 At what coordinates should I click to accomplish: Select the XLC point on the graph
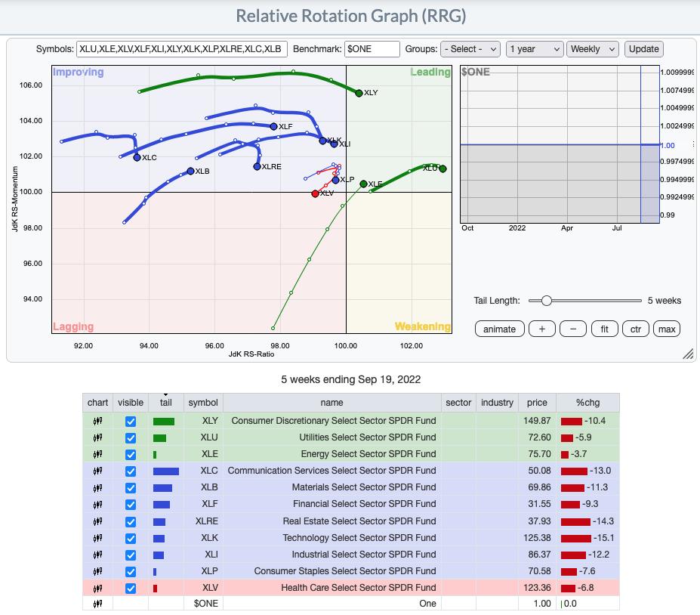pos(137,157)
